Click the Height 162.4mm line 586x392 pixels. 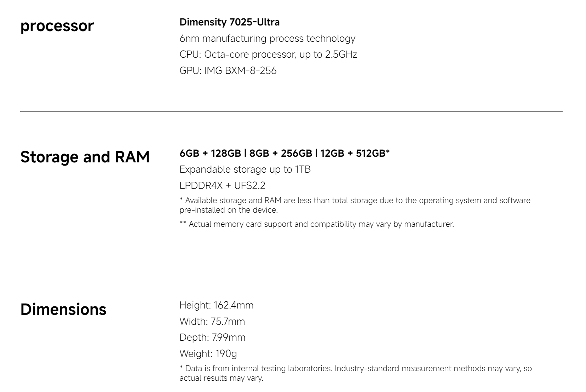point(217,305)
